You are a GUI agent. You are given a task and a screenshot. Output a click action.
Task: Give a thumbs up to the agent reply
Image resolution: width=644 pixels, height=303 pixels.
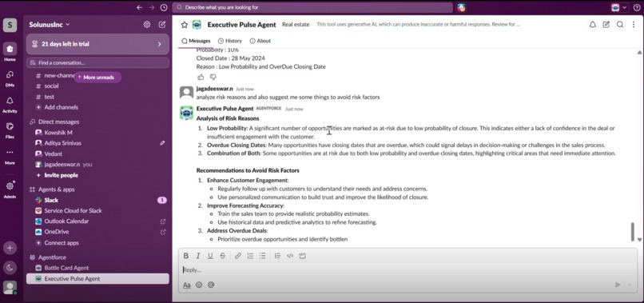tap(201, 77)
